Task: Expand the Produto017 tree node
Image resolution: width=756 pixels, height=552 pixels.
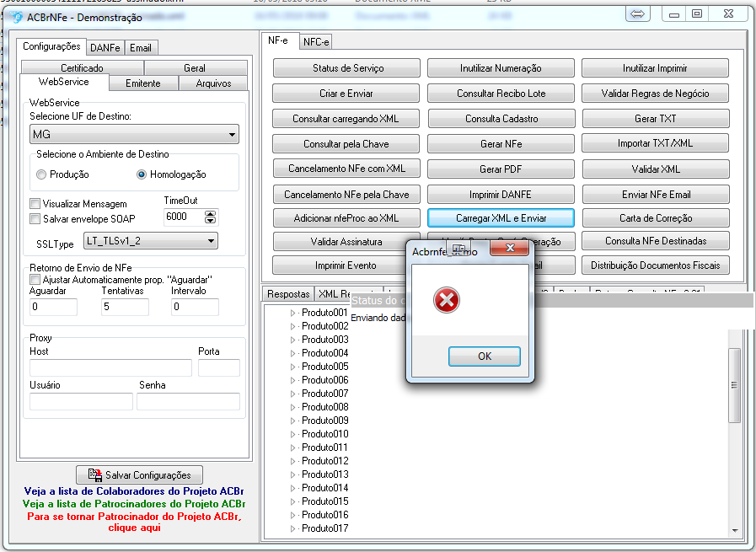Action: coord(292,529)
